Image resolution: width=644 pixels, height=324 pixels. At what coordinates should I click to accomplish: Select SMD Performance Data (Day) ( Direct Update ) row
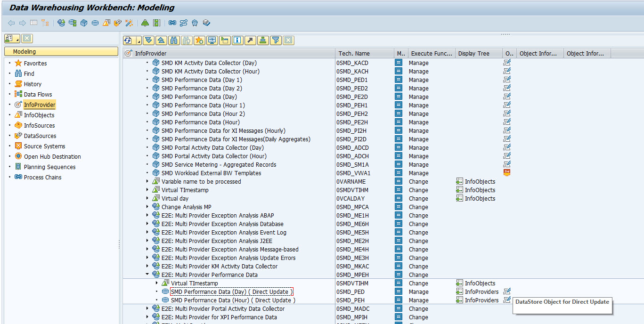[232, 292]
